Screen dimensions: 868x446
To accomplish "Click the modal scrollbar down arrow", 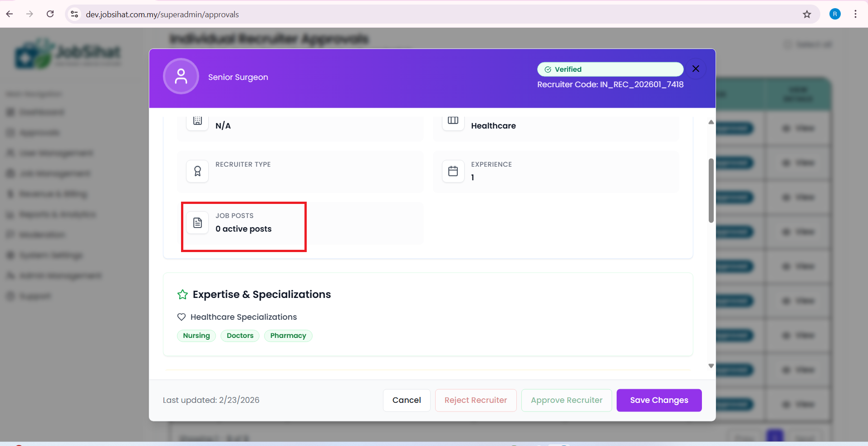I will 711,366.
